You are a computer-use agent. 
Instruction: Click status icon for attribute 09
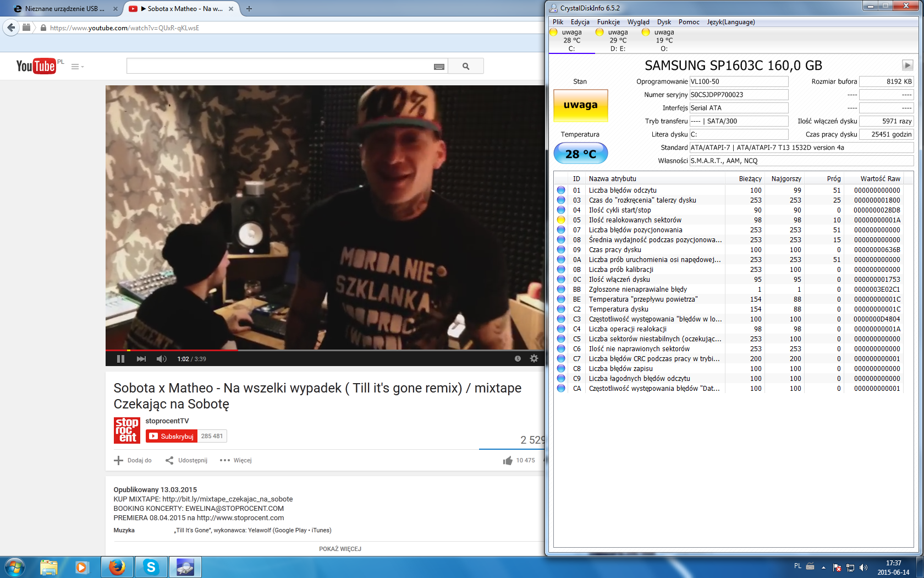tap(561, 249)
